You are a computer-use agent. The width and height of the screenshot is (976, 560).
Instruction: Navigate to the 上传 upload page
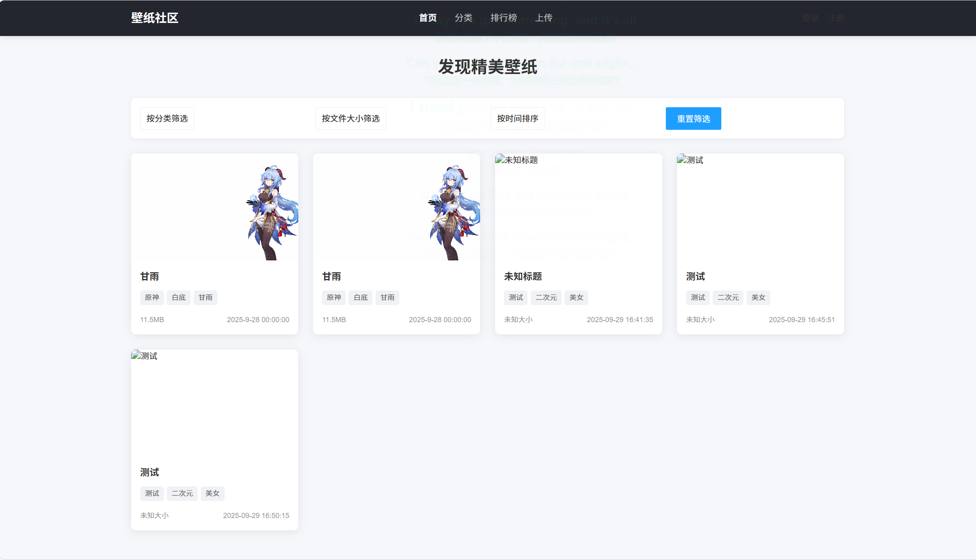[x=543, y=18]
